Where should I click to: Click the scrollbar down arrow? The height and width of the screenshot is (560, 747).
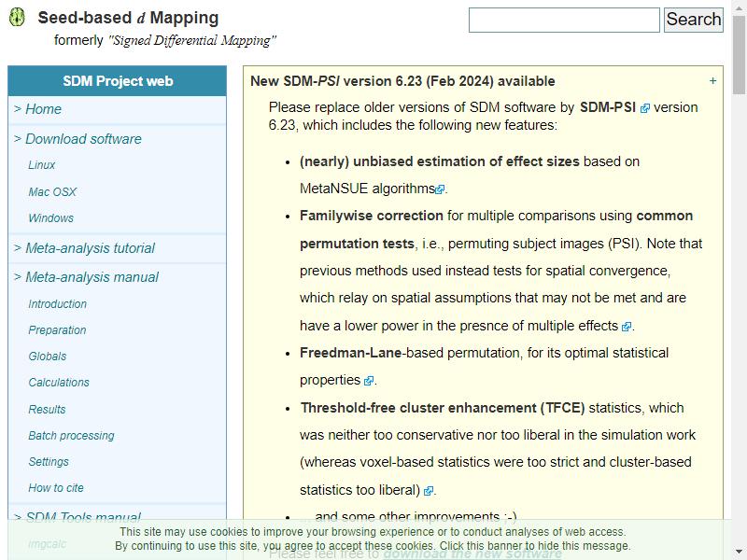pyautogui.click(x=739, y=553)
